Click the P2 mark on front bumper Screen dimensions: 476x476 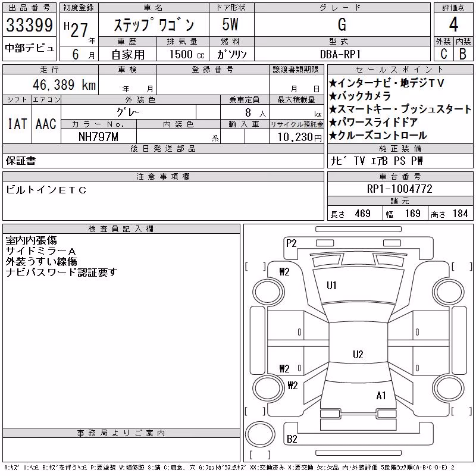coord(291,243)
